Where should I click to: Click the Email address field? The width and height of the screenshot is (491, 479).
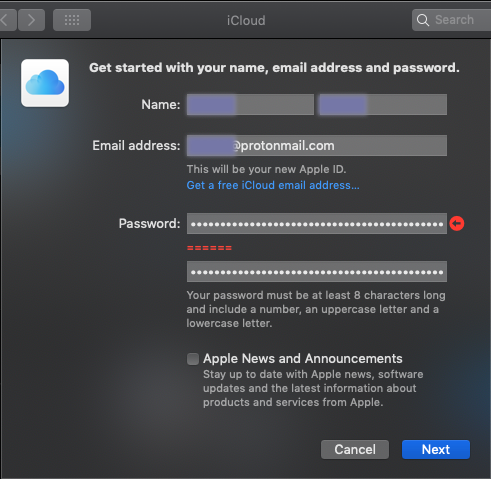[x=317, y=145]
